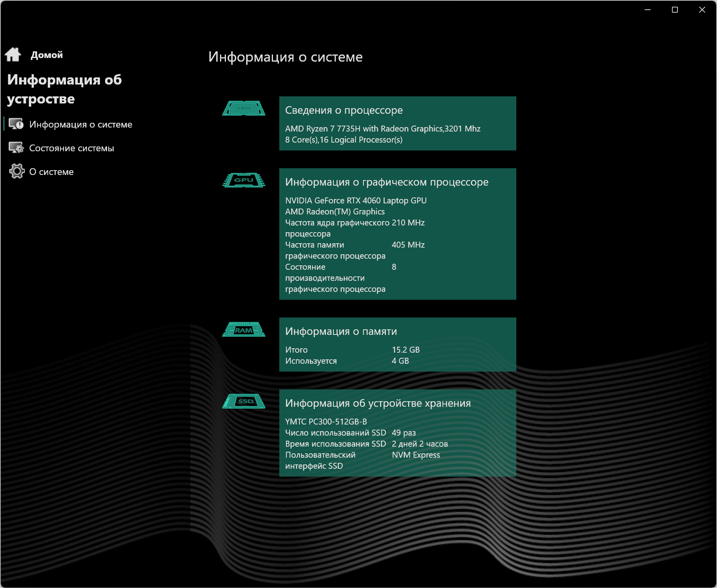Click the system information monitor icon
The height and width of the screenshot is (588, 717).
16,124
